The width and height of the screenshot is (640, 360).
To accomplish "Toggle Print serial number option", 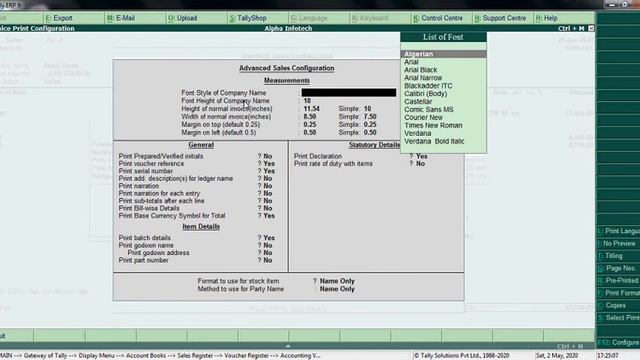I will click(x=269, y=171).
